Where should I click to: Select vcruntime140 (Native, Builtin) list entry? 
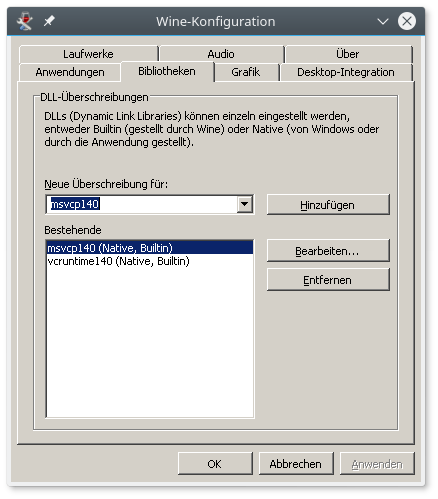click(x=149, y=261)
